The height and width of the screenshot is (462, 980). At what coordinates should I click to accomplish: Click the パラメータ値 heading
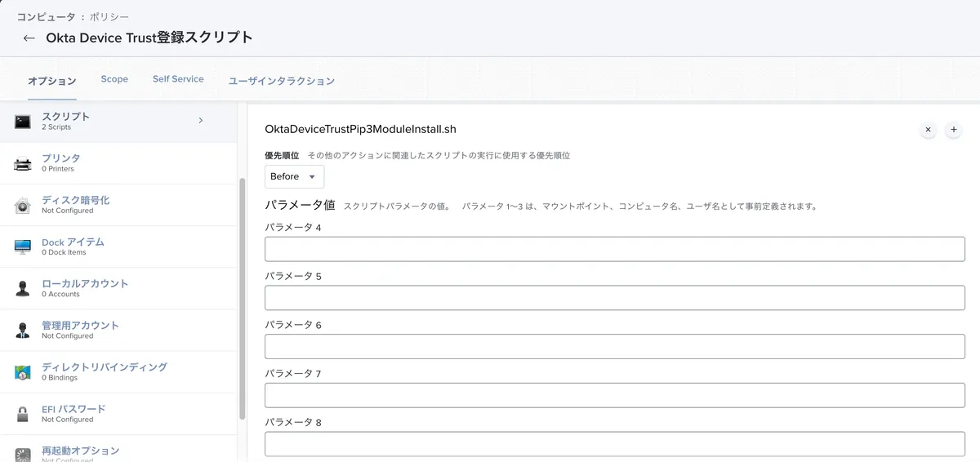(300, 206)
